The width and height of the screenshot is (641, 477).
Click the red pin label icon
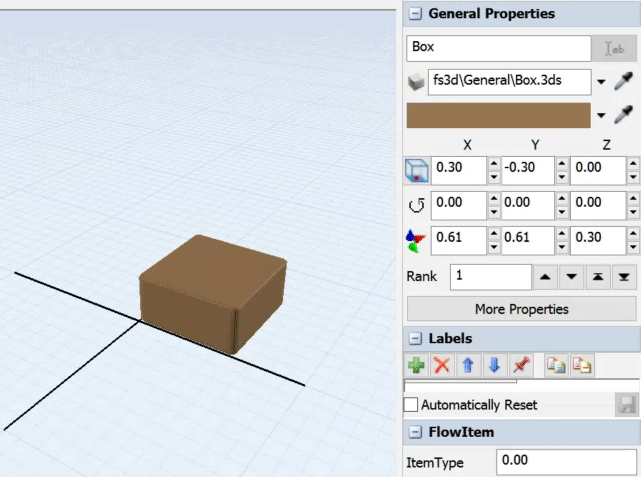(520, 366)
